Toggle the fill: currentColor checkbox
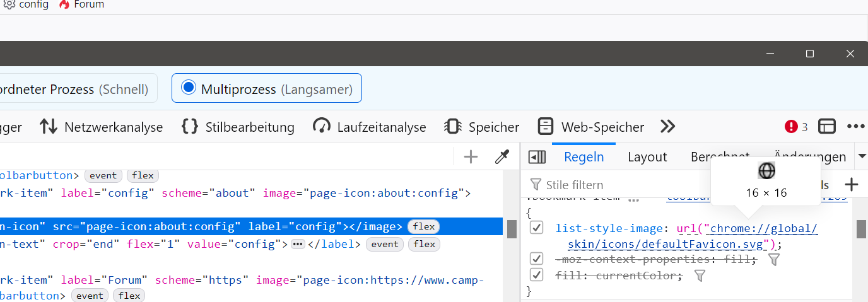The height and width of the screenshot is (302, 868). [x=537, y=276]
